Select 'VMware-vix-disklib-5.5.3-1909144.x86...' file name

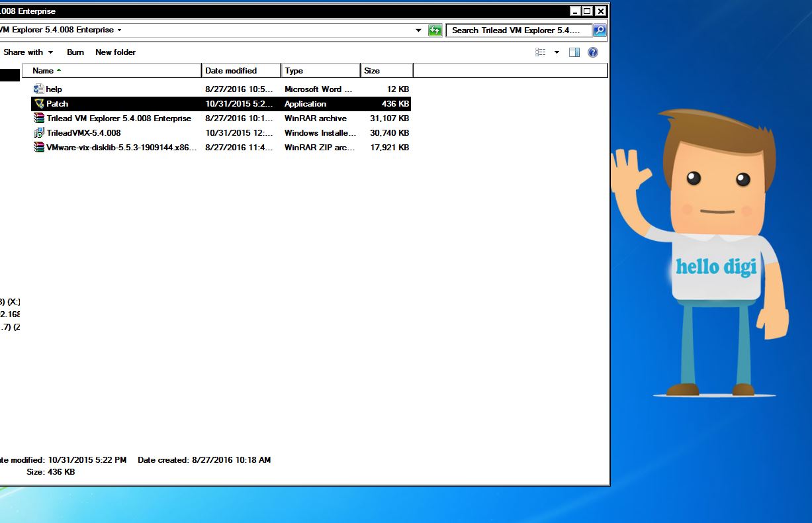click(122, 147)
